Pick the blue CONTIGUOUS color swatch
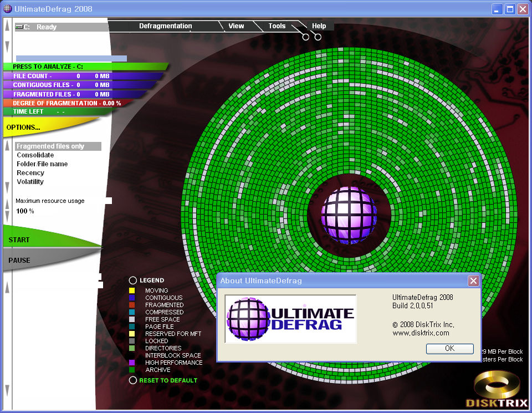The image size is (532, 413). pos(132,298)
